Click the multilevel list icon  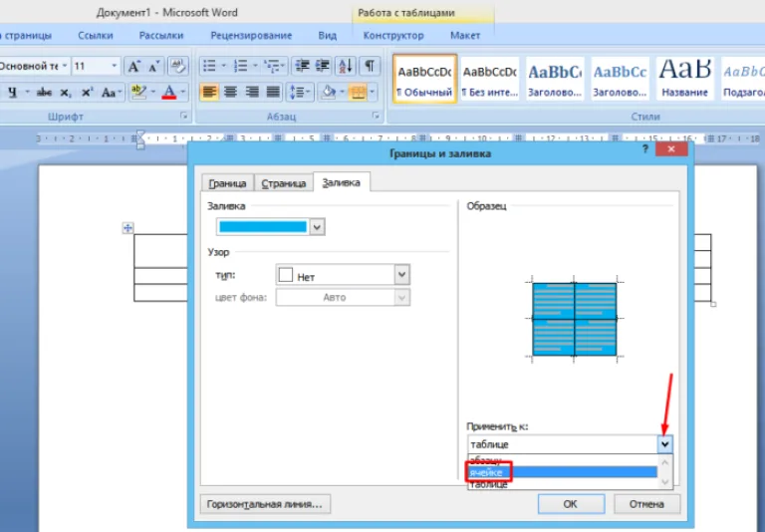click(271, 66)
